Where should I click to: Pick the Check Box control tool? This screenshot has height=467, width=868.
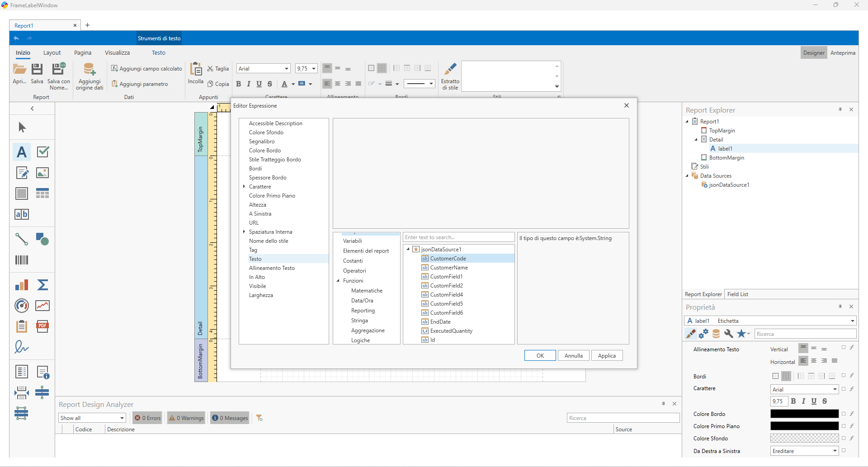42,152
